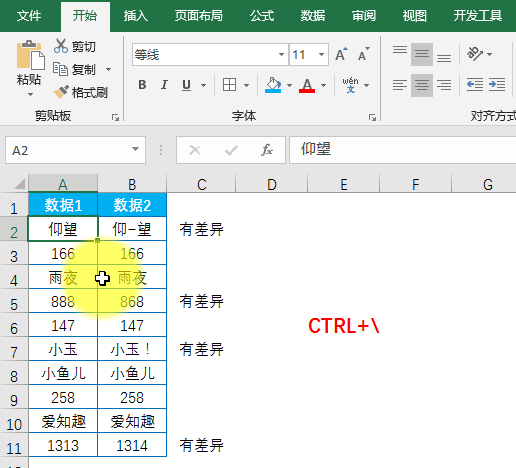Click the text orientation icon
The height and width of the screenshot is (468, 516).
(x=475, y=54)
